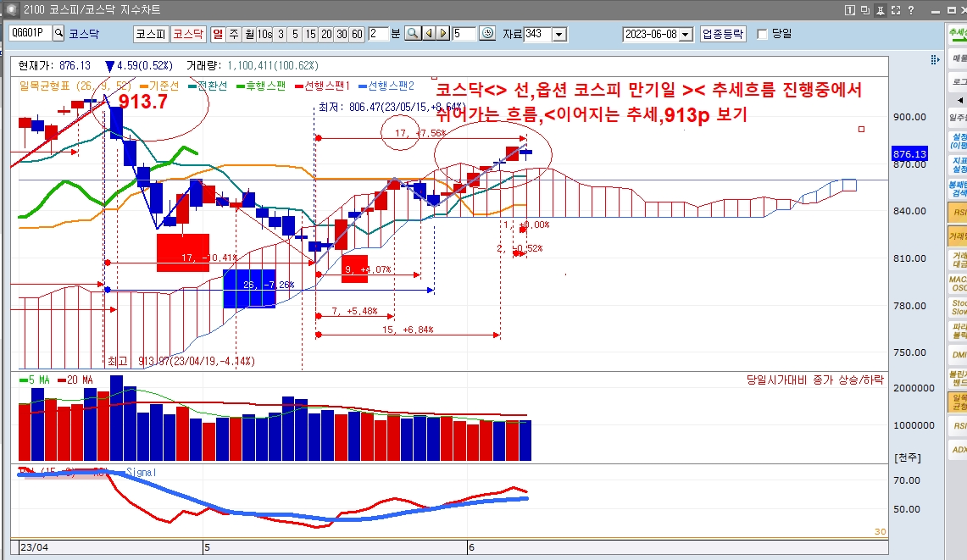The image size is (967, 560).
Task: Select the 60 minute interval button
Action: click(x=357, y=34)
